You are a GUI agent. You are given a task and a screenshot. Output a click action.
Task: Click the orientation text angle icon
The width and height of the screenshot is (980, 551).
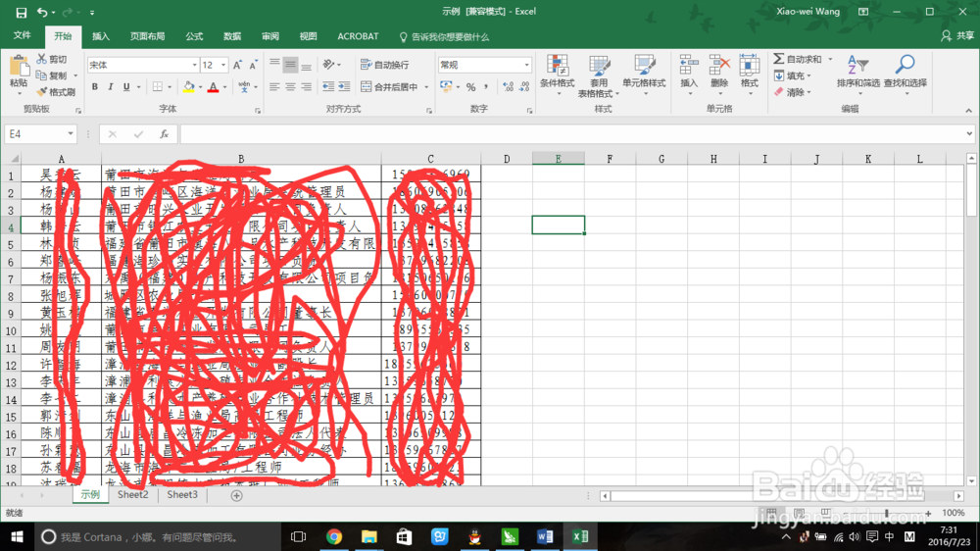328,65
